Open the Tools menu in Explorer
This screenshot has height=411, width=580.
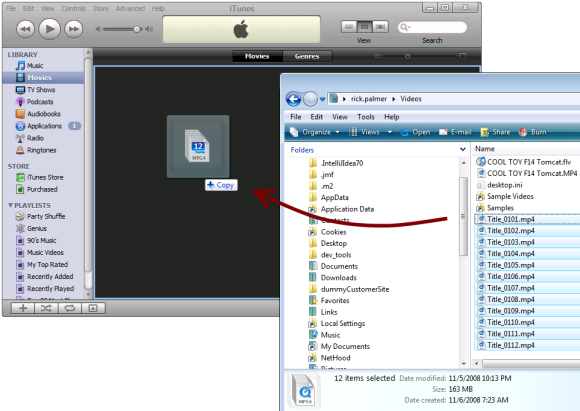click(x=365, y=117)
